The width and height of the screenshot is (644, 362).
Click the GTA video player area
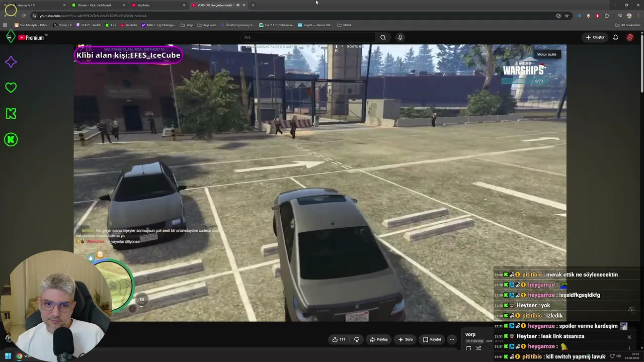click(x=320, y=183)
